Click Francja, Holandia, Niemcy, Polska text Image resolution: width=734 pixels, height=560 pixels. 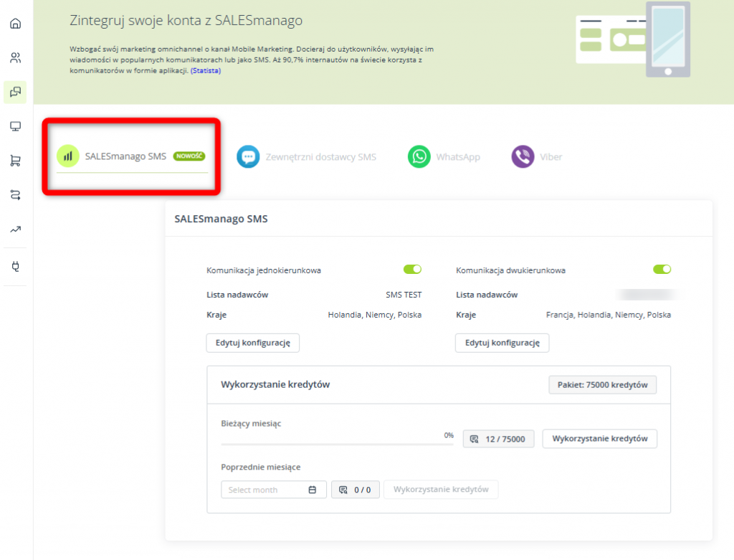608,315
